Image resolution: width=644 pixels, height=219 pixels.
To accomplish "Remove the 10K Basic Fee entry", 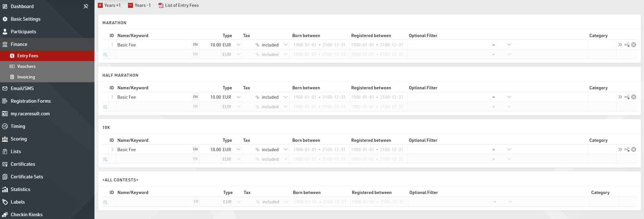I will click(634, 150).
